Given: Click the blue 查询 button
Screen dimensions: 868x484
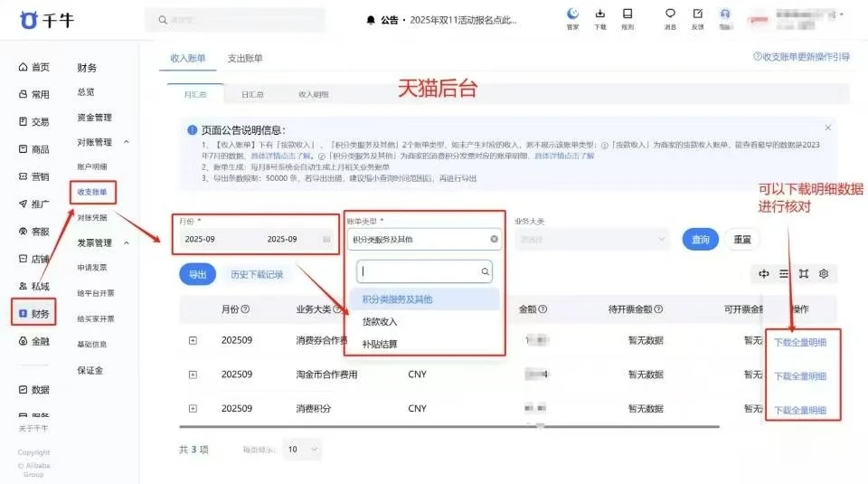Looking at the screenshot, I should point(700,240).
